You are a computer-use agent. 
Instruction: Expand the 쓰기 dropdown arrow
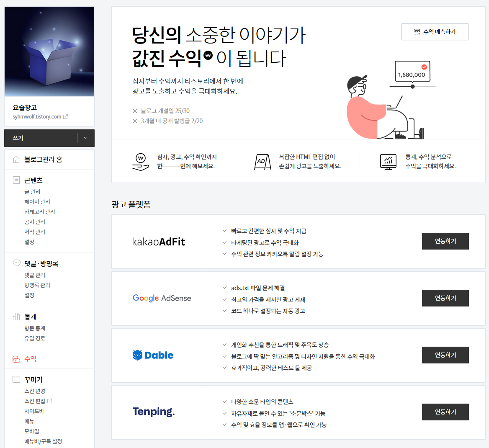[x=85, y=138]
